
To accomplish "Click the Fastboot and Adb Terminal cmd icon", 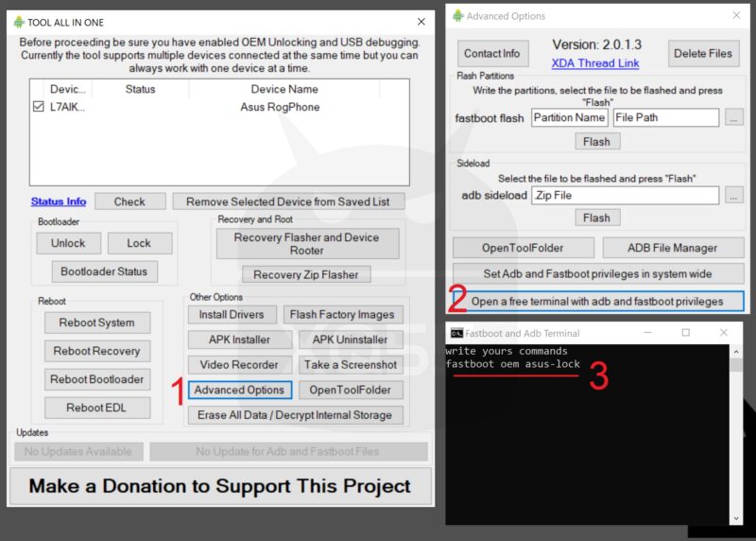I will (456, 333).
